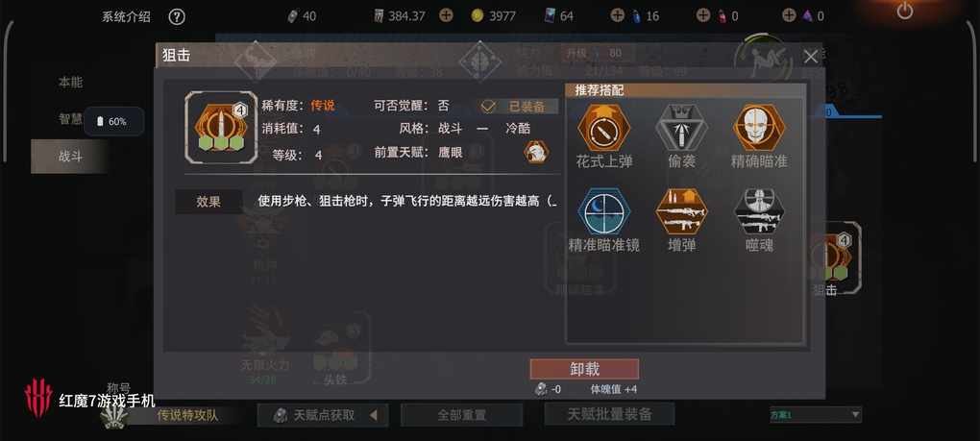Switch to the 战斗 category tab
Viewport: 980px width, 441px height.
coord(70,157)
